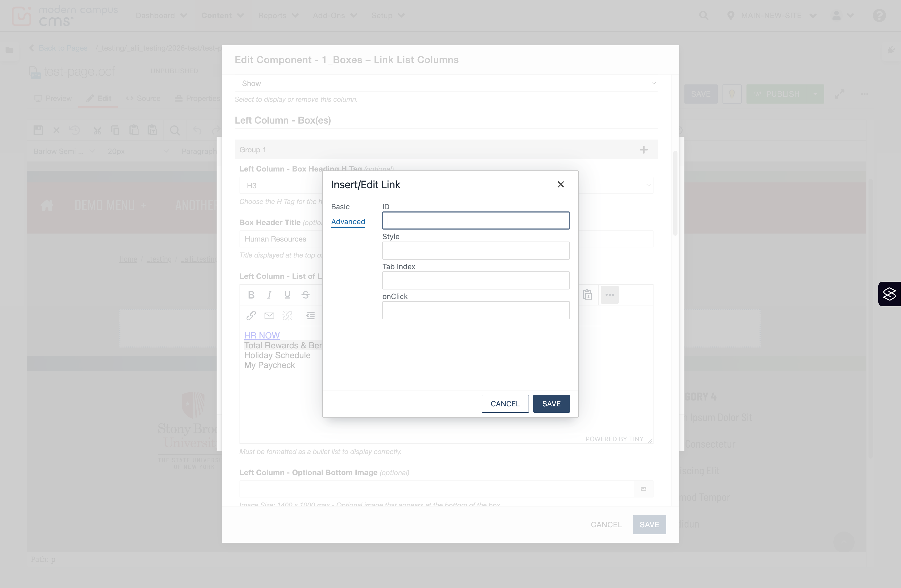Click the global search magnifier icon
This screenshot has height=588, width=901.
(x=703, y=15)
